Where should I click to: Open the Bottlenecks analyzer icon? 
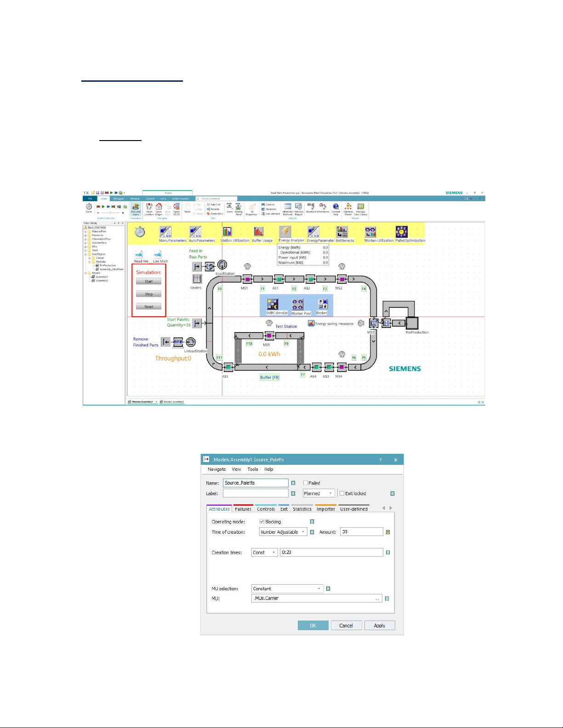341,232
